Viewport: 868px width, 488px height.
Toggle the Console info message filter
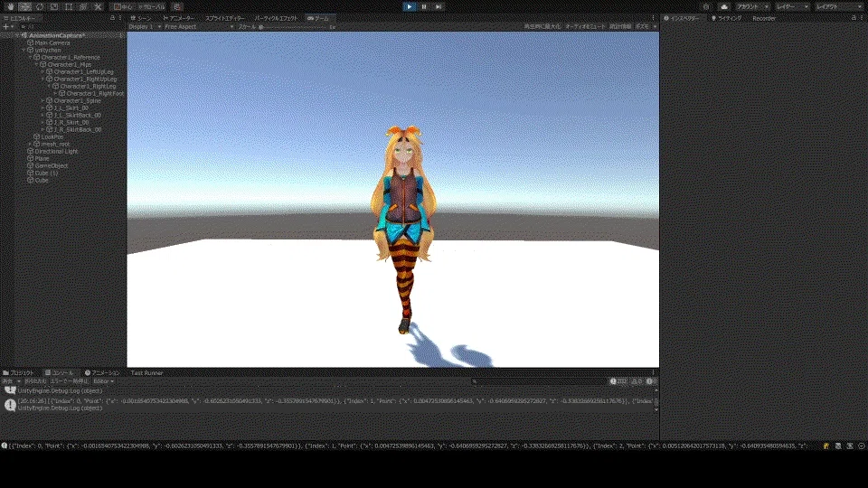618,381
